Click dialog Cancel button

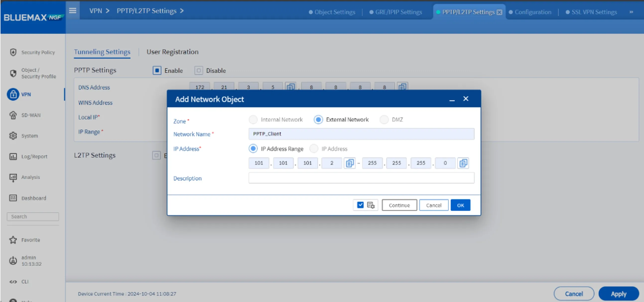[x=434, y=205]
